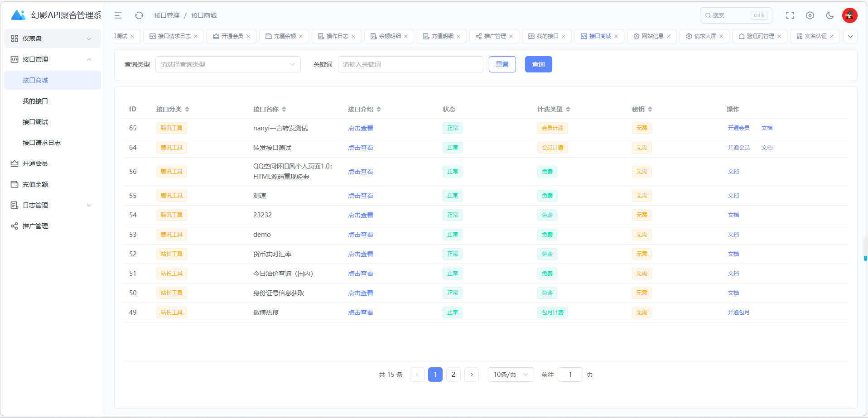
Task: Click 开通包月 for 微博热搜 row
Action: (739, 312)
